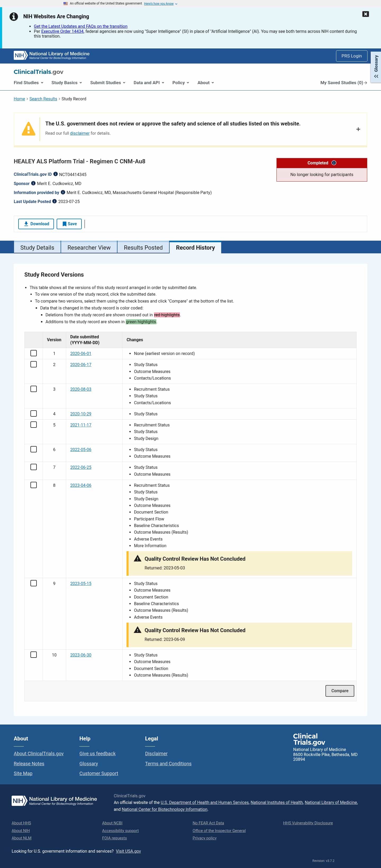Image resolution: width=381 pixels, height=868 pixels.
Task: Click the Compare button
Action: (x=339, y=690)
